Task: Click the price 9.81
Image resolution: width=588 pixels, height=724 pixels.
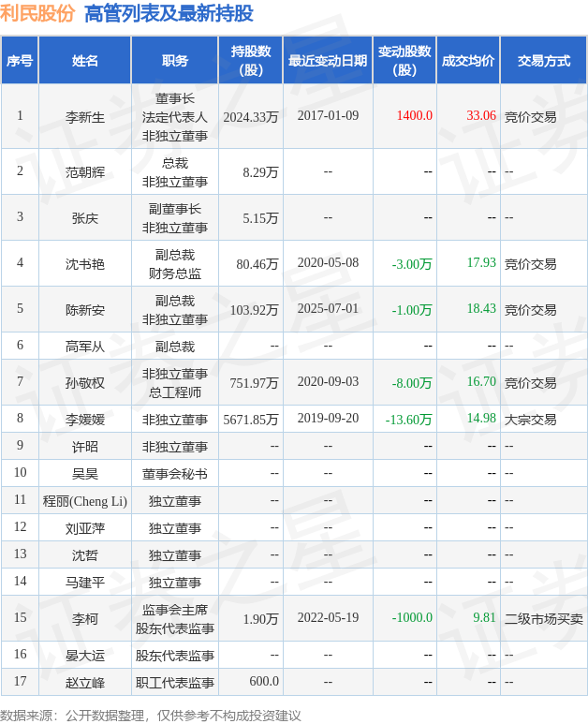Action: [x=484, y=617]
